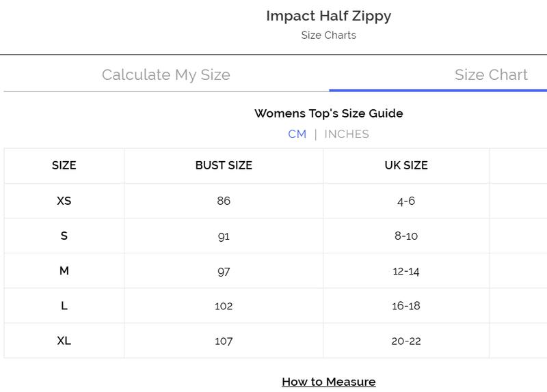Toggle measurements to INCHES
The height and width of the screenshot is (392, 547).
347,134
